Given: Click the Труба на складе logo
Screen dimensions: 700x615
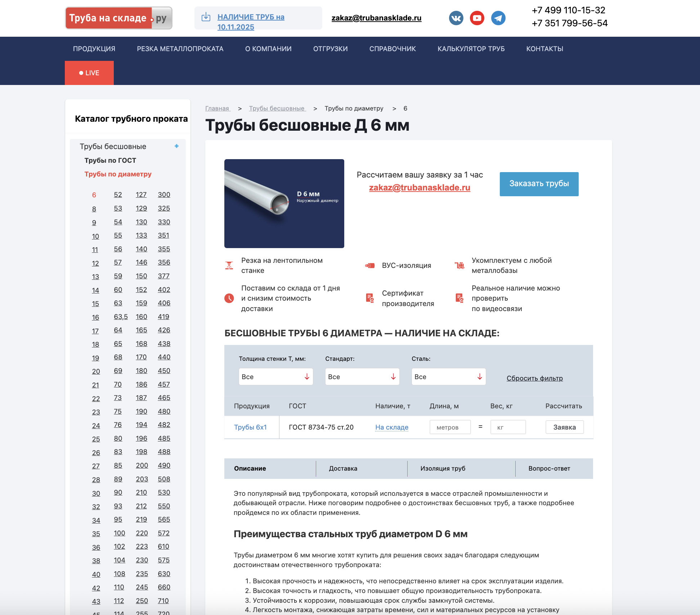Looking at the screenshot, I should (x=118, y=18).
